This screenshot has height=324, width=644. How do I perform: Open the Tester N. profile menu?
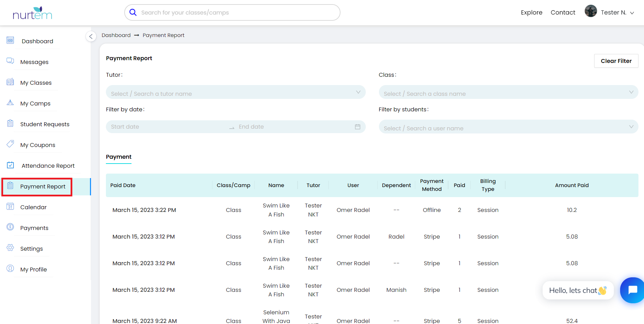[613, 12]
